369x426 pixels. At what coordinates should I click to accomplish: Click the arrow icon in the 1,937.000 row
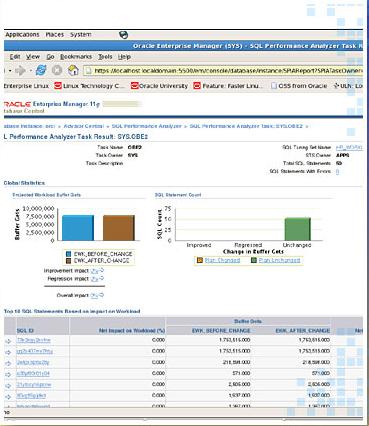(8, 396)
